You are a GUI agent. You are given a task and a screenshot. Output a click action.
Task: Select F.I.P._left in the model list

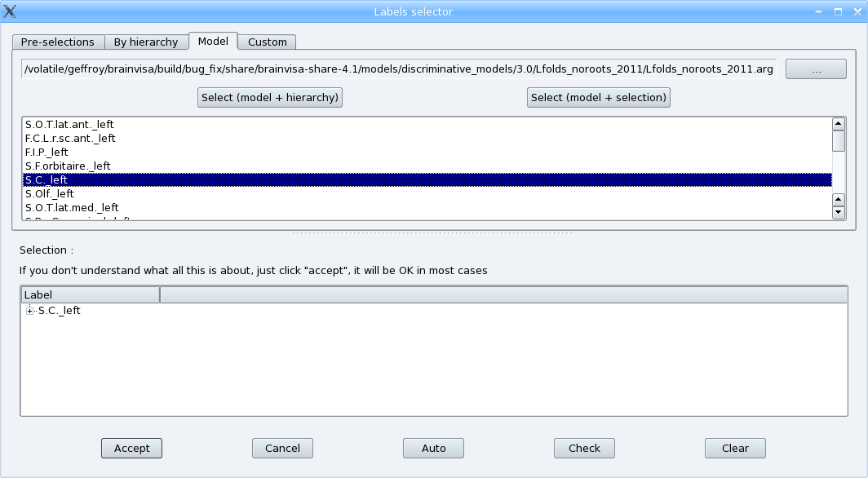(x=46, y=153)
